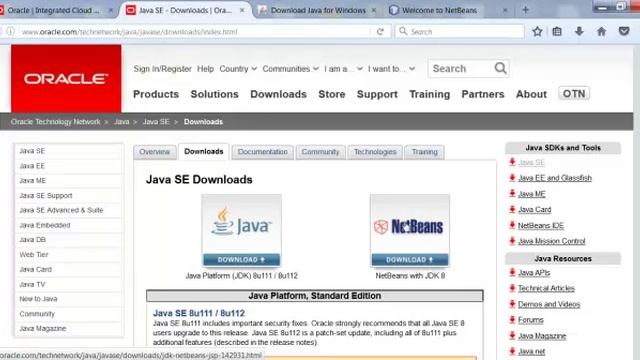Open the About menu item

531,94
